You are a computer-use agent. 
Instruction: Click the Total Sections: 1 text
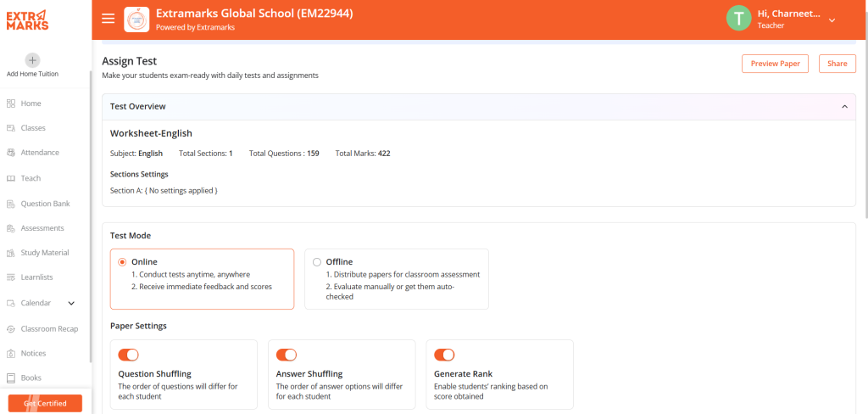[x=206, y=154]
